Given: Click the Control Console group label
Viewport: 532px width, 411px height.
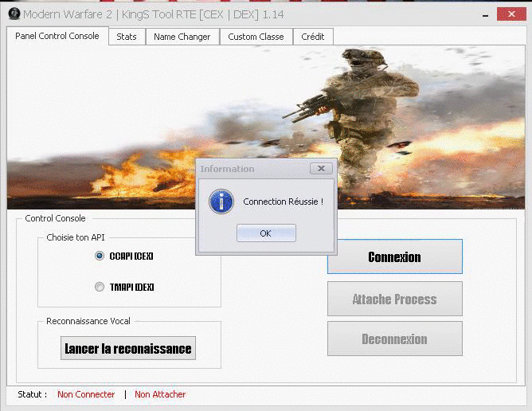Looking at the screenshot, I should coord(55,218).
